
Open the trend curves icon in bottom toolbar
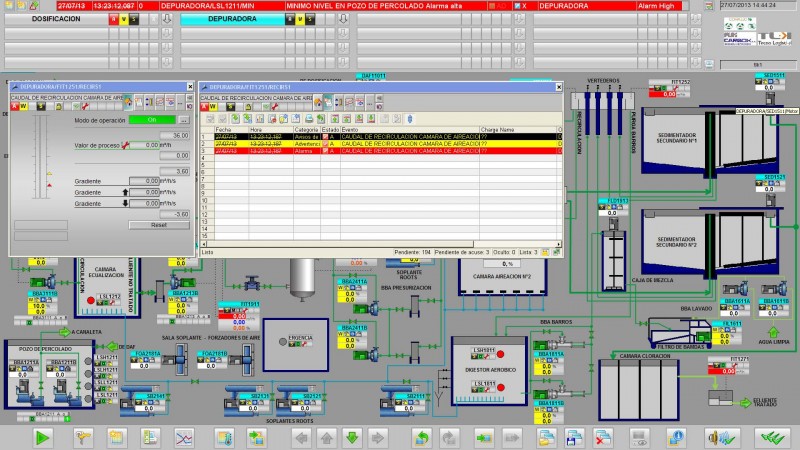point(184,438)
